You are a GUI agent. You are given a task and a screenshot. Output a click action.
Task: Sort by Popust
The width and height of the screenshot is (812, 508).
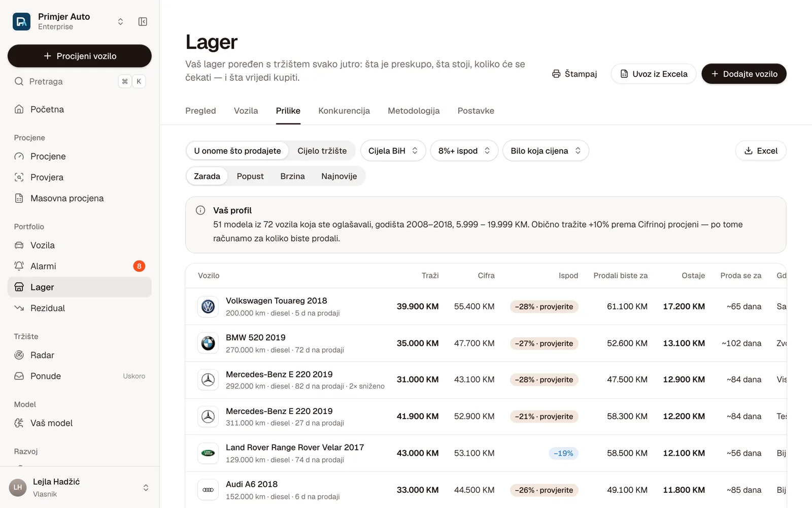[250, 176]
